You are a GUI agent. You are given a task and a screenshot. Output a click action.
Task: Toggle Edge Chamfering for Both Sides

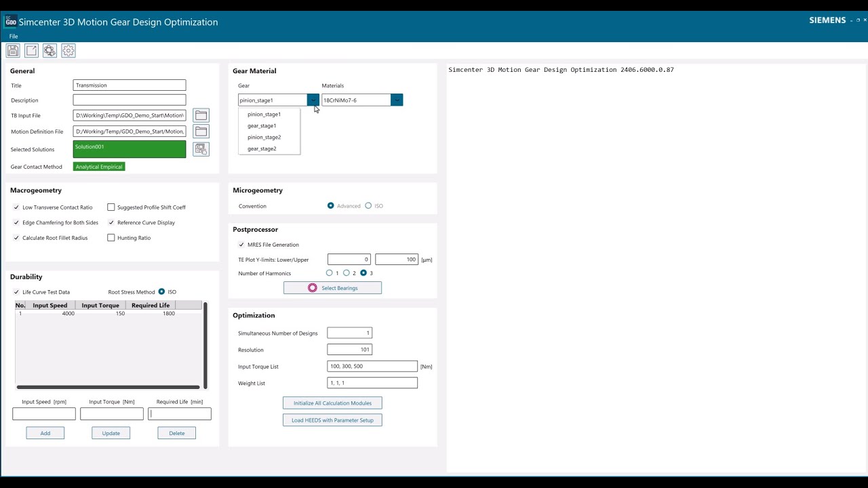point(16,222)
